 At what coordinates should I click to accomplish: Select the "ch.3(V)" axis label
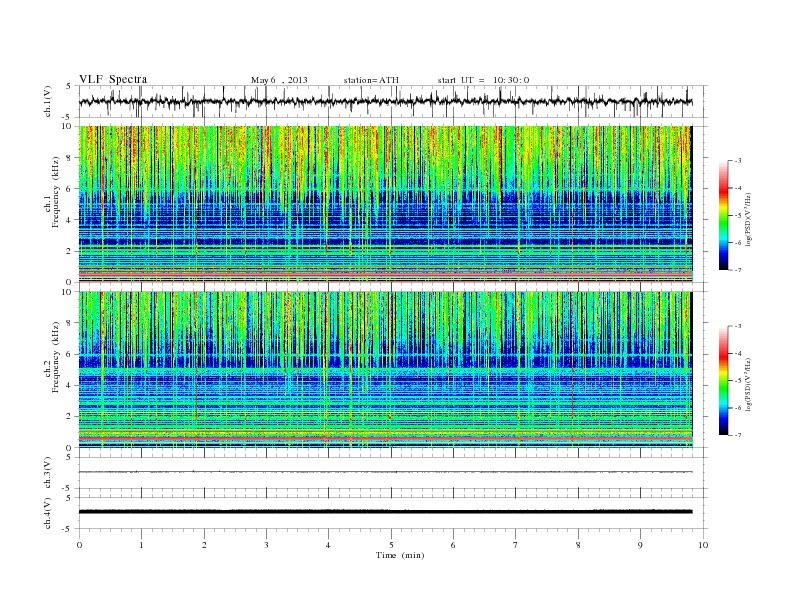pyautogui.click(x=48, y=473)
